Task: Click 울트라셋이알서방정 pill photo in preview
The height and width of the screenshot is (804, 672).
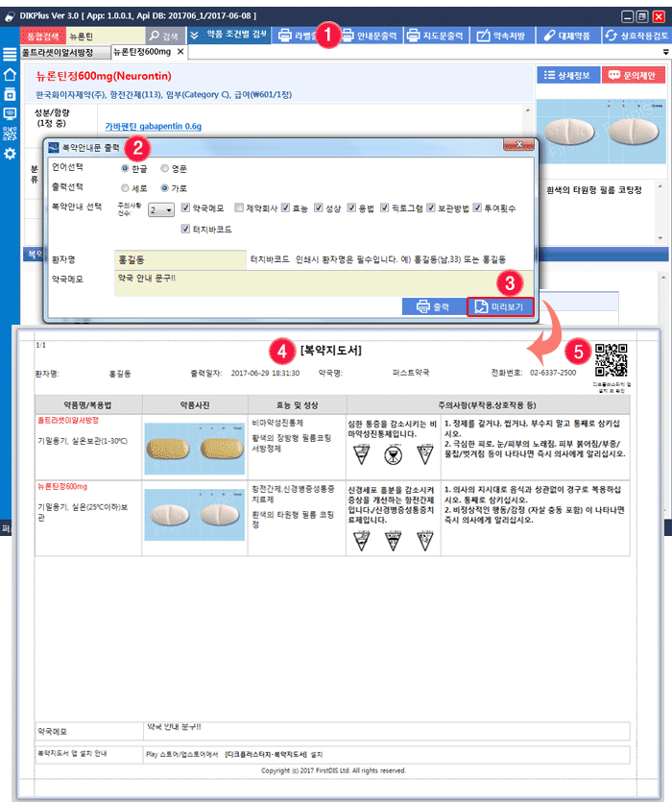Action: pyautogui.click(x=194, y=449)
